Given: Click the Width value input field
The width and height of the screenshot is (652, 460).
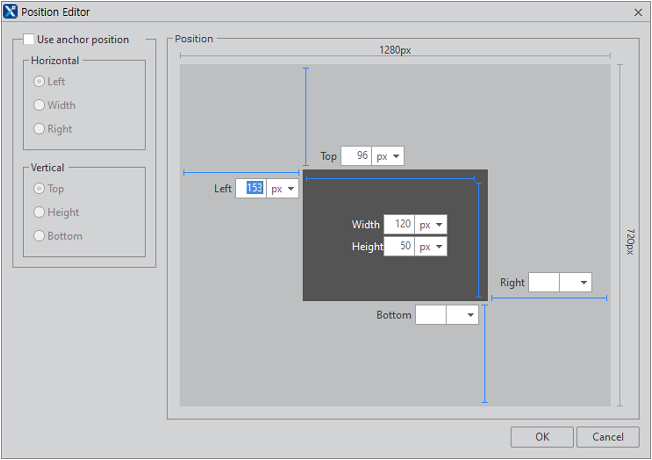Looking at the screenshot, I should pos(399,225).
